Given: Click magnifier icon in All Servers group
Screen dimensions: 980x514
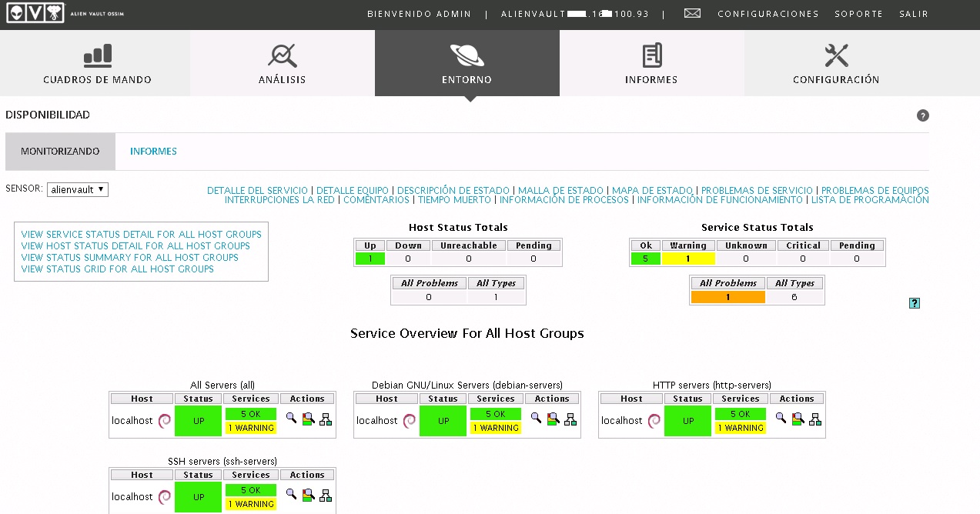Looking at the screenshot, I should [291, 418].
